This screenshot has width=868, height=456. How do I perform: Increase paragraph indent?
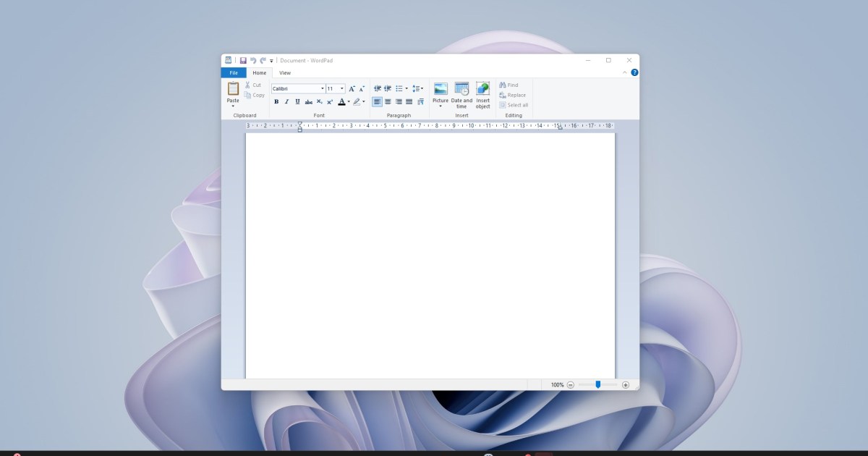[x=388, y=89]
